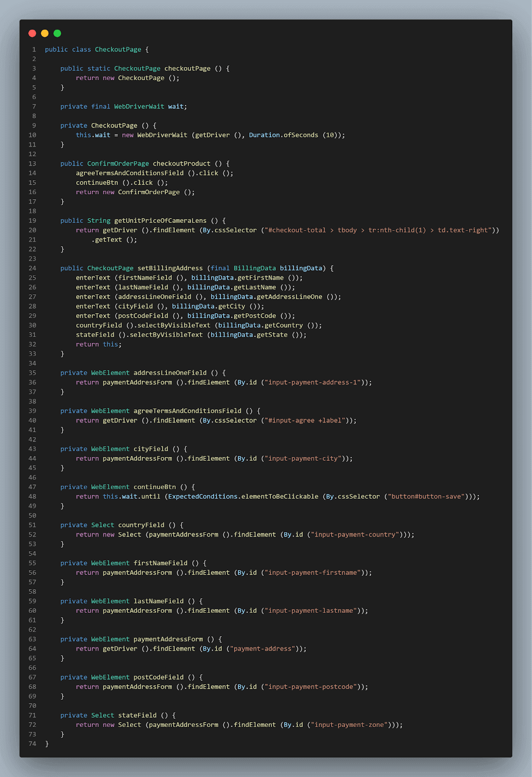Click the checkoutProduct method name on line 13
The image size is (532, 777).
(x=182, y=164)
